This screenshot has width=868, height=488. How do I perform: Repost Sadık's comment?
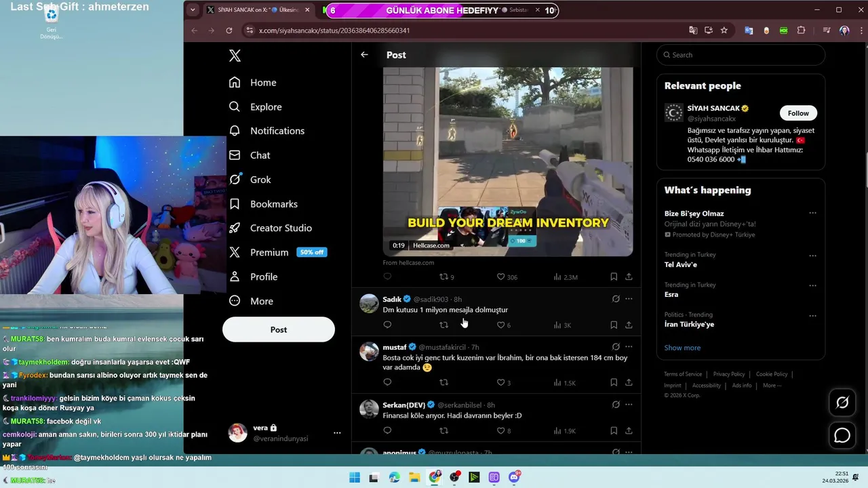pyautogui.click(x=444, y=325)
